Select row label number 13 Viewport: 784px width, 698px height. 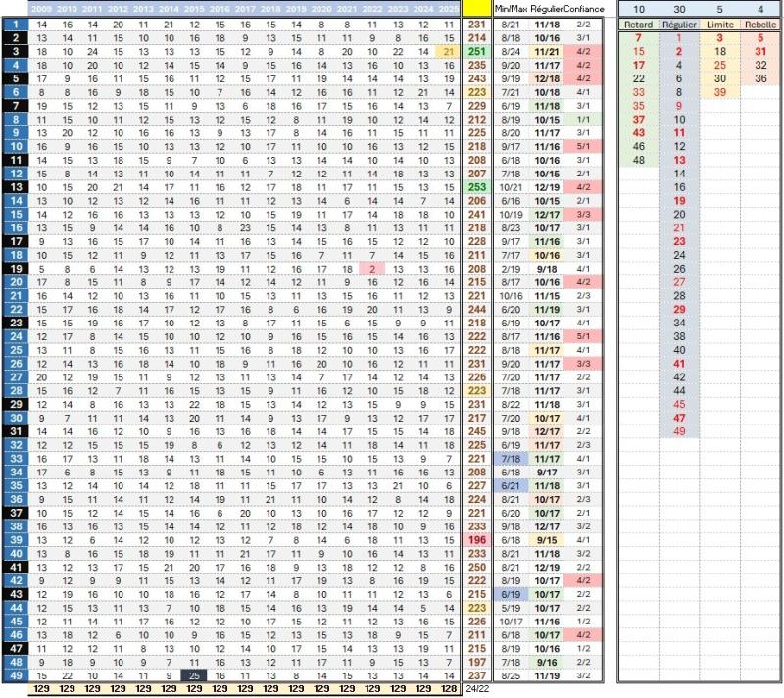click(x=16, y=185)
